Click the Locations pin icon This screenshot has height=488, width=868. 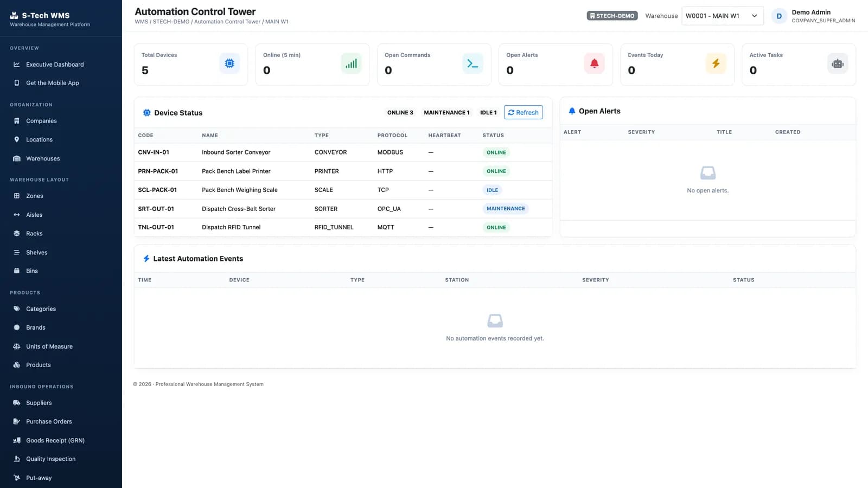tap(17, 139)
